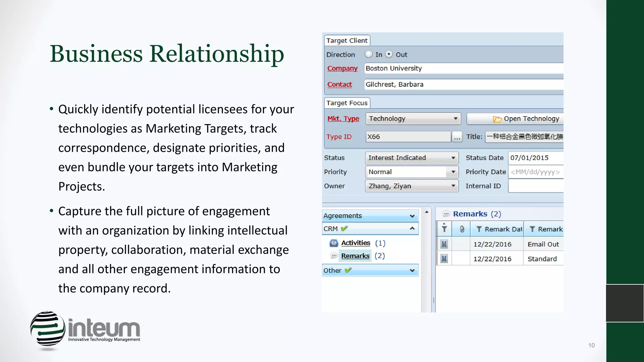The width and height of the screenshot is (644, 362).
Task: Open the Zhang, Ziyan owner dropdown
Action: 412,186
